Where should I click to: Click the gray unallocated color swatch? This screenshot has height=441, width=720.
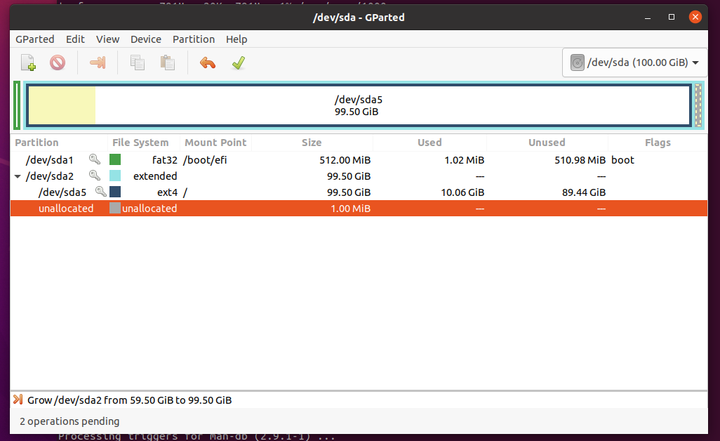pyautogui.click(x=115, y=208)
